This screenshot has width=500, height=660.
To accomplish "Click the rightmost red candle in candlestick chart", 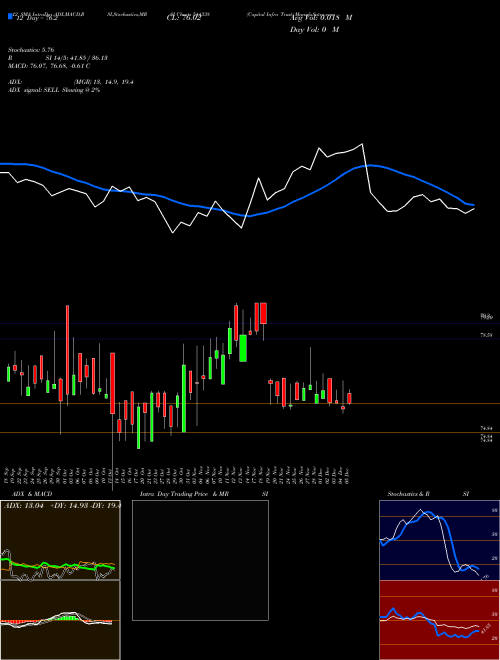I will click(349, 398).
